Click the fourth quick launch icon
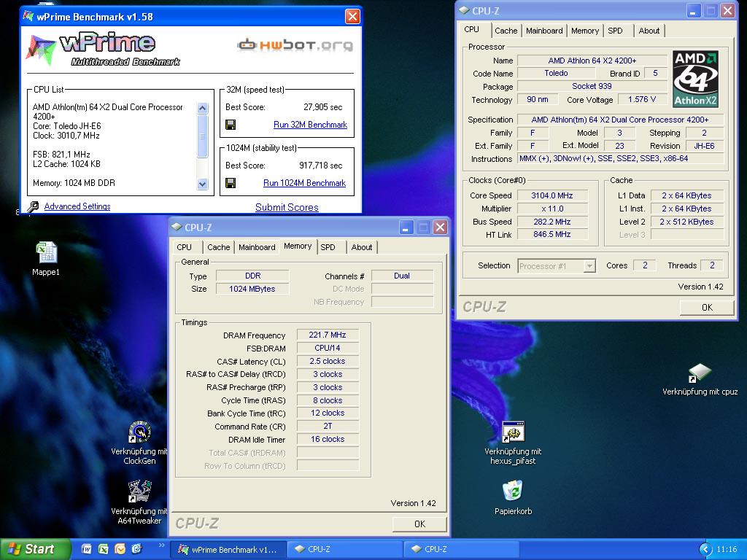 [x=136, y=549]
